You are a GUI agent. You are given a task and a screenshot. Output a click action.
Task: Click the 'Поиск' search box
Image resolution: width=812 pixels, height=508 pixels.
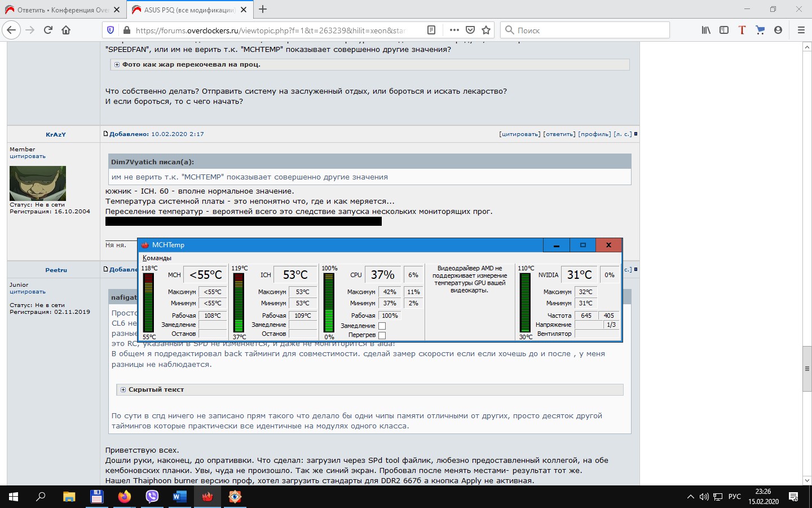point(585,30)
